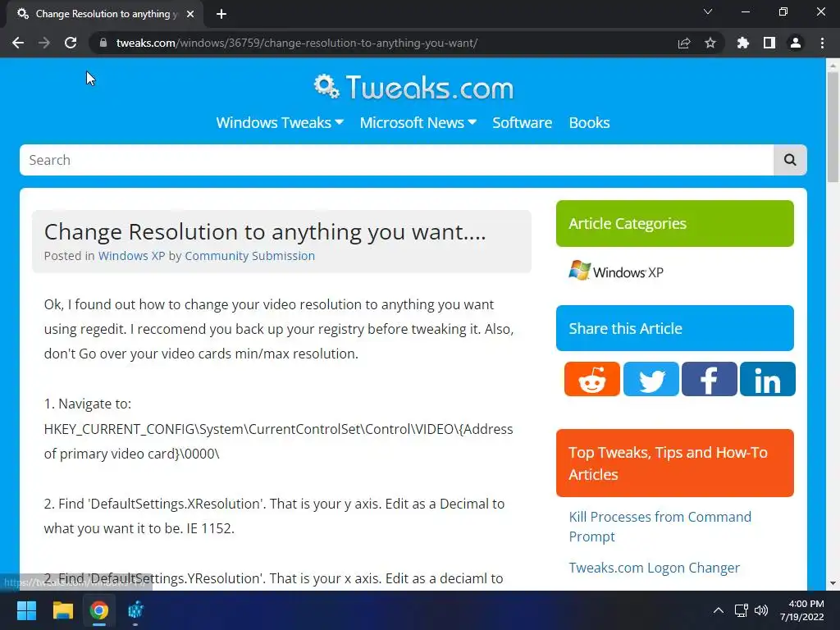The image size is (840, 630).
Task: Share article on Facebook
Action: click(710, 379)
